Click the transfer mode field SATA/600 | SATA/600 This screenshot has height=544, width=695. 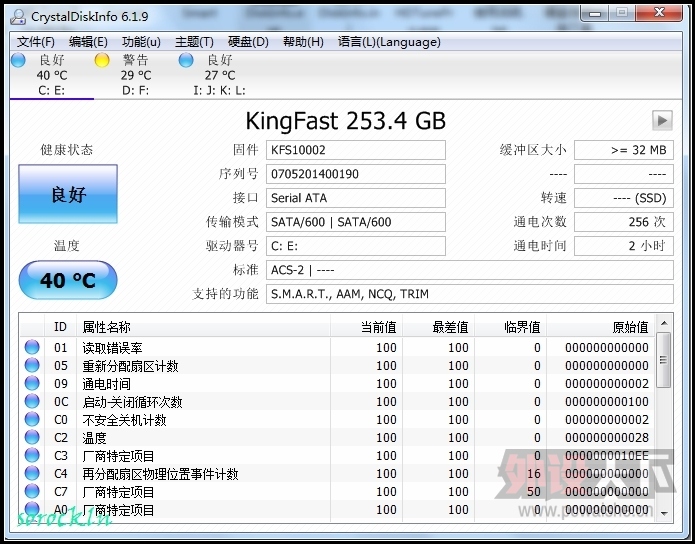pos(355,222)
